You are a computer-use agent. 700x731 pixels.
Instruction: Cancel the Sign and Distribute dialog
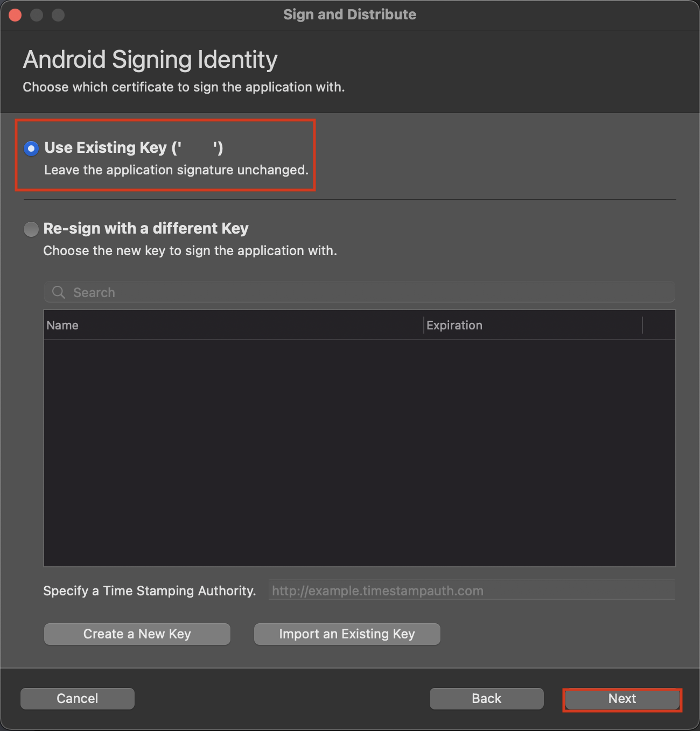78,699
